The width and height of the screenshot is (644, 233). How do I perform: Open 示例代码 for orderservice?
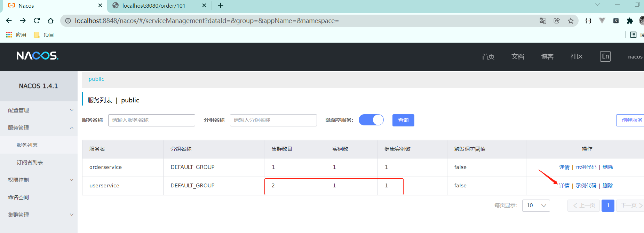[586, 167]
